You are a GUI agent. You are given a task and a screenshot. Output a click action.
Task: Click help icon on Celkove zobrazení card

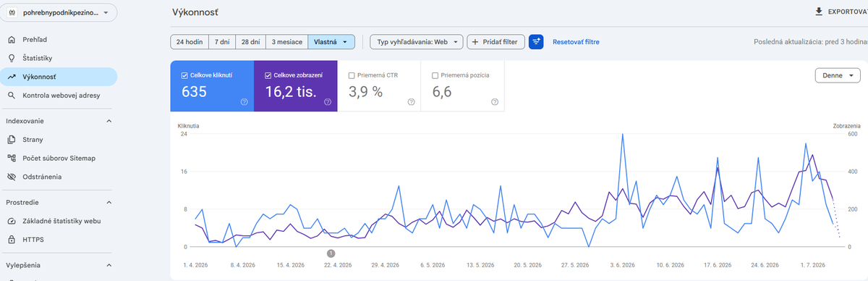[328, 102]
